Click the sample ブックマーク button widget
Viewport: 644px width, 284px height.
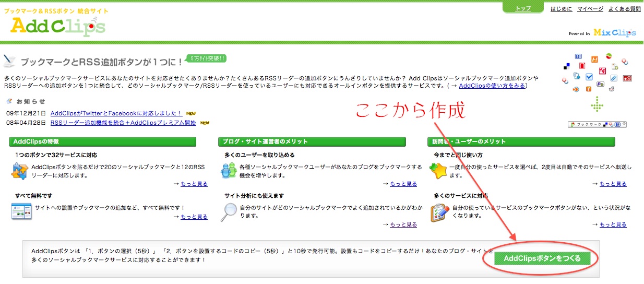(x=597, y=124)
